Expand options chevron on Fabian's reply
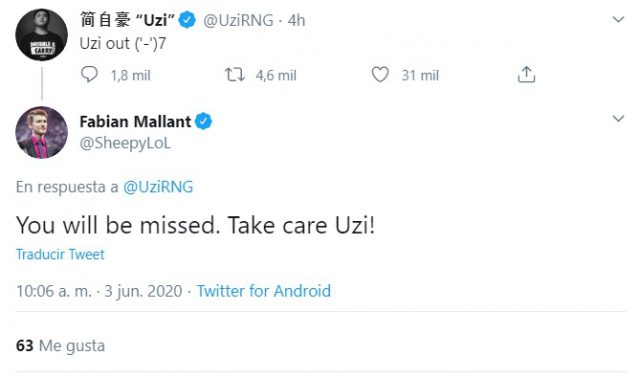Image resolution: width=640 pixels, height=377 pixels. coord(618,118)
